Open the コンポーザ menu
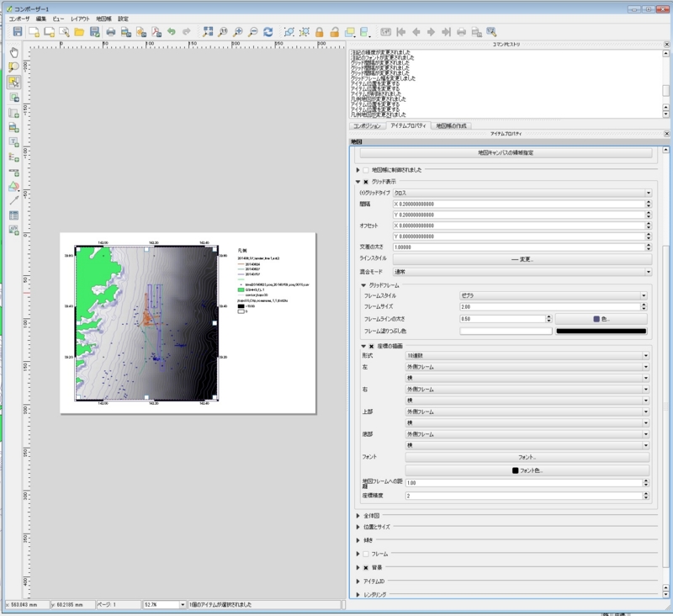 pos(19,19)
